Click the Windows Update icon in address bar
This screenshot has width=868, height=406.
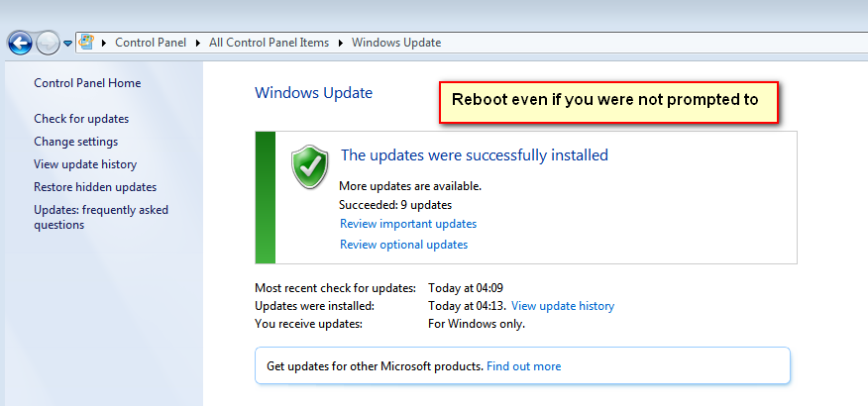(86, 43)
